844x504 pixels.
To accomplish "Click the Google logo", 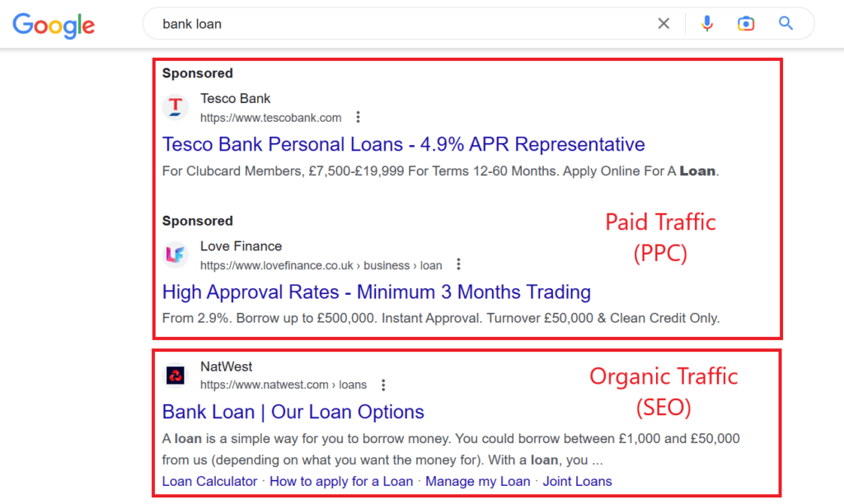I will [54, 26].
